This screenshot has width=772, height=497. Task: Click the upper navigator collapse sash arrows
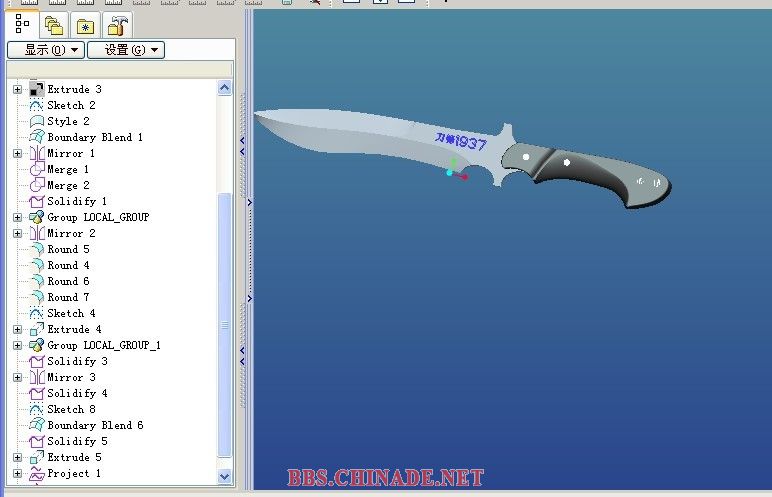coord(243,146)
